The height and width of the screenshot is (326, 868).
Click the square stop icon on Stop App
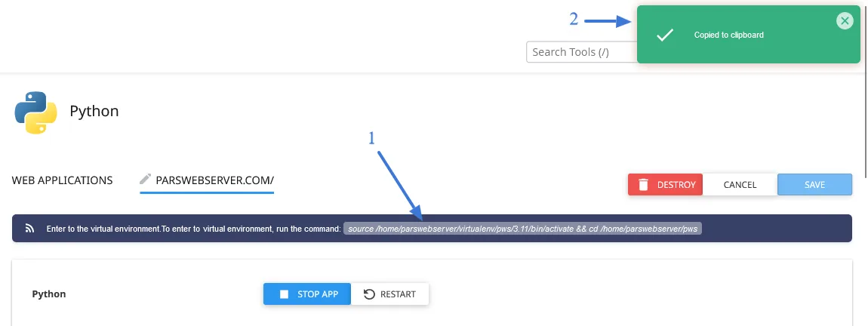point(284,294)
